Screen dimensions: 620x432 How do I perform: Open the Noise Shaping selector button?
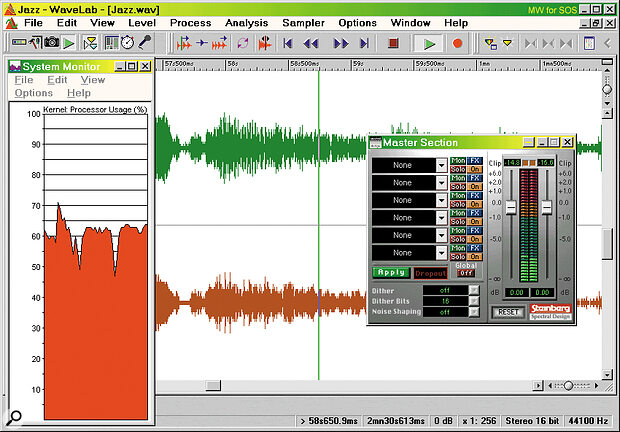(x=474, y=312)
